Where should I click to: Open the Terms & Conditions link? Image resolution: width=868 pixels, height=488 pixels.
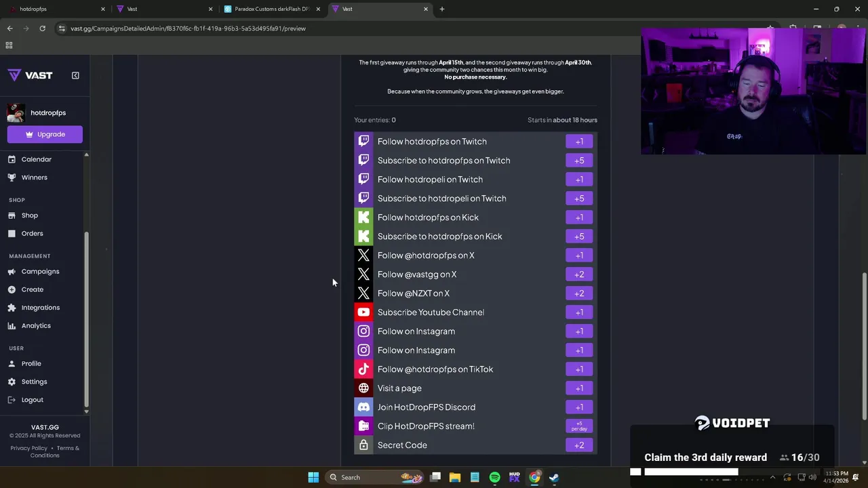[x=54, y=451]
